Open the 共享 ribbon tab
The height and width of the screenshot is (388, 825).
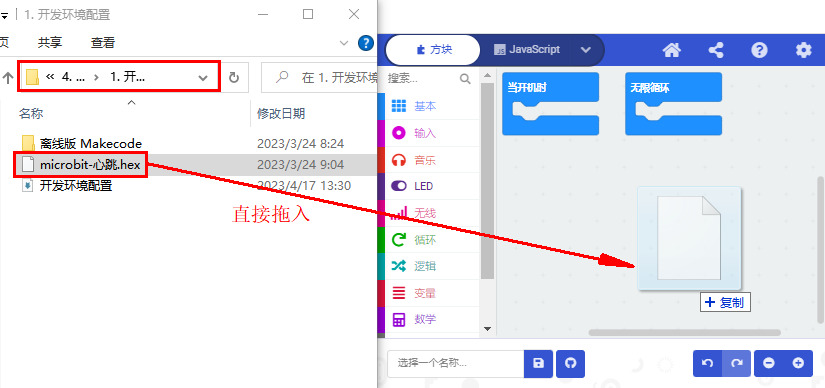tap(50, 43)
